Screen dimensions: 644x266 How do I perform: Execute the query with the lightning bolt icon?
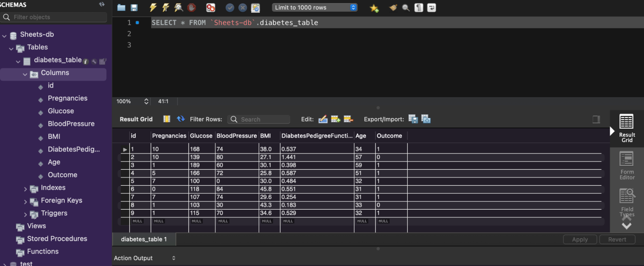coord(153,7)
